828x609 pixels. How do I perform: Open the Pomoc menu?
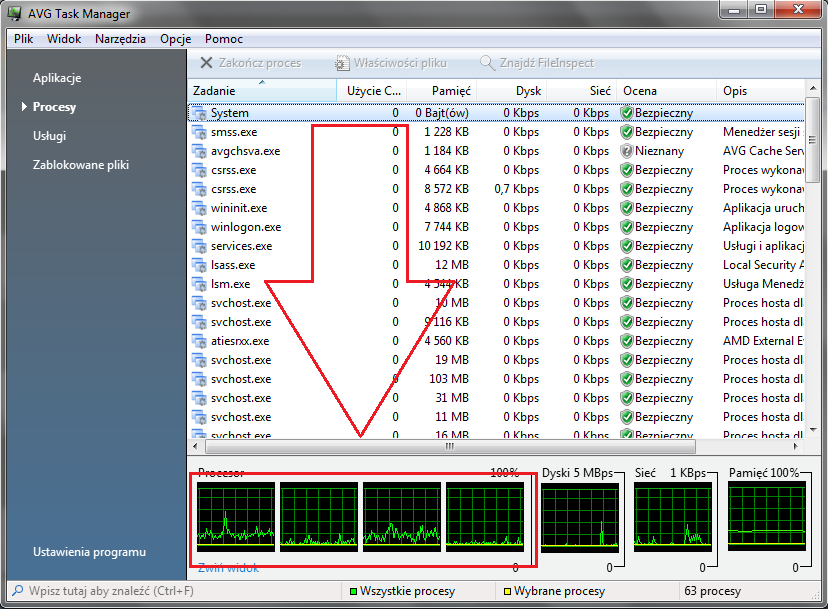click(224, 39)
